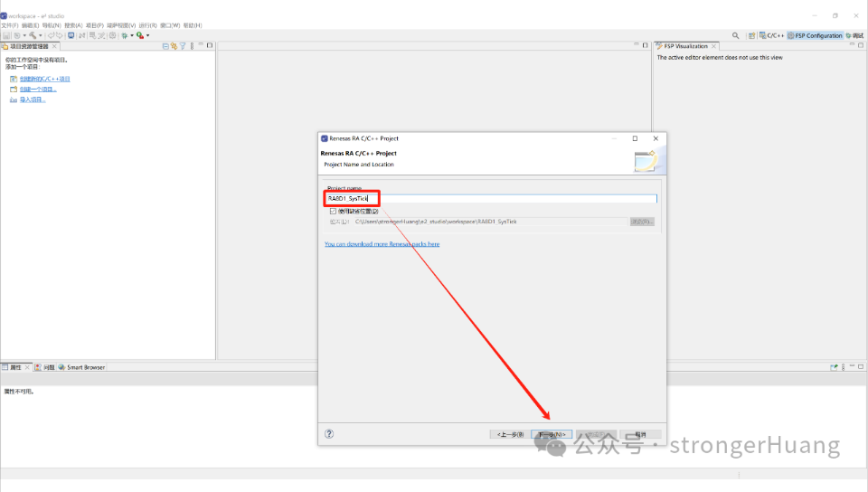Viewport: 868px width, 492px height.
Task: Click the create new C/C++ project link
Action: click(45, 80)
